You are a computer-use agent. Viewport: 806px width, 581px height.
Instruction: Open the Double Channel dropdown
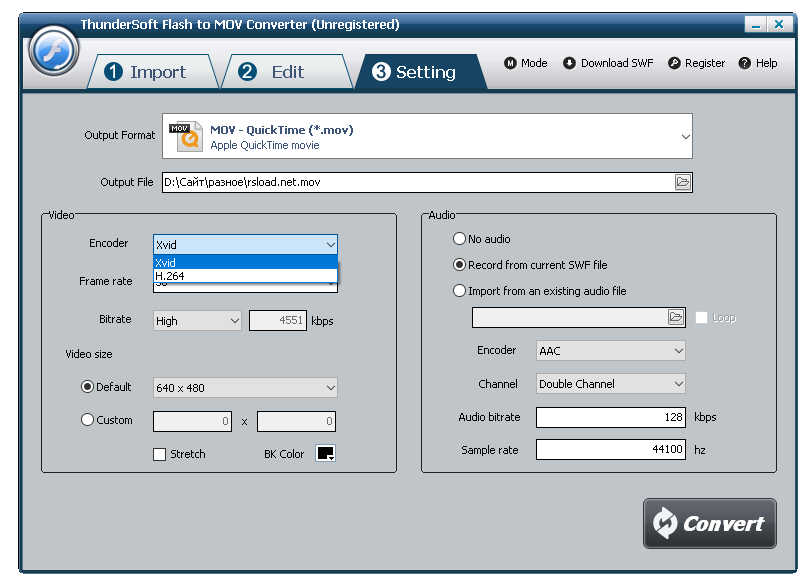point(611,384)
